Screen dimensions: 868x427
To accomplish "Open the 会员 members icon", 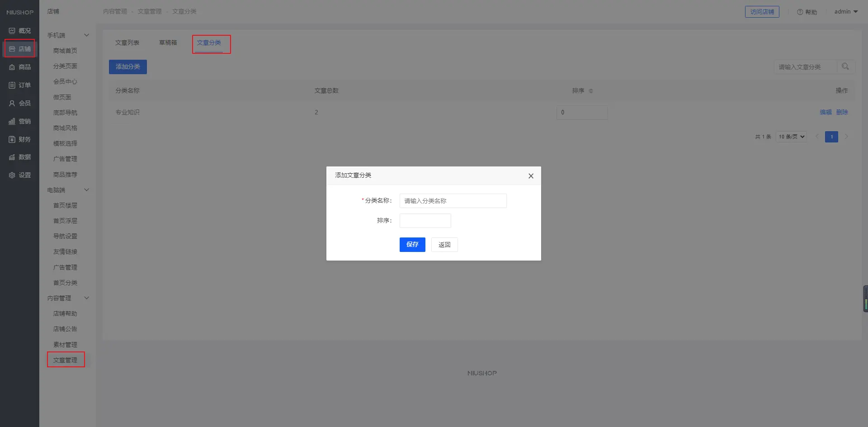I will tap(12, 103).
